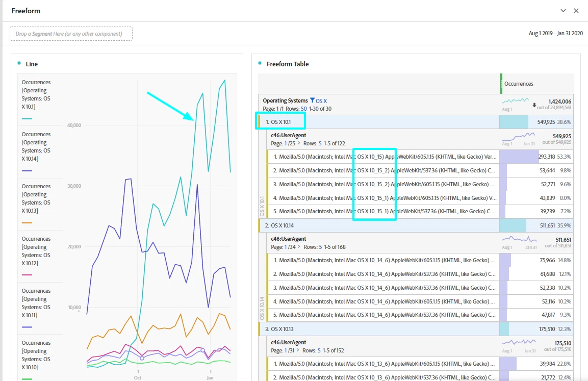
Task: Click the 549,925 38.6% cell for OS X 10.1
Action: (536, 122)
